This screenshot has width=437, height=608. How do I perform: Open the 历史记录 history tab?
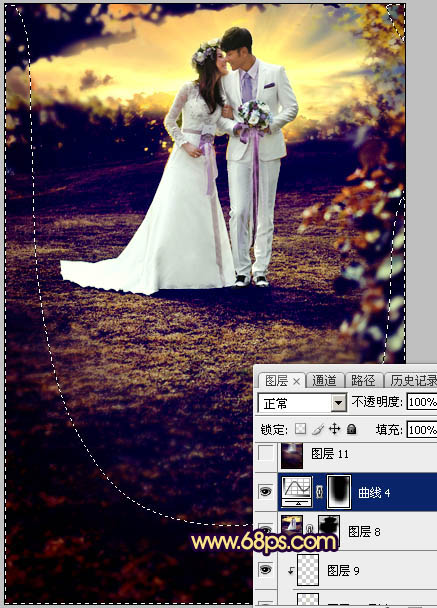(413, 381)
